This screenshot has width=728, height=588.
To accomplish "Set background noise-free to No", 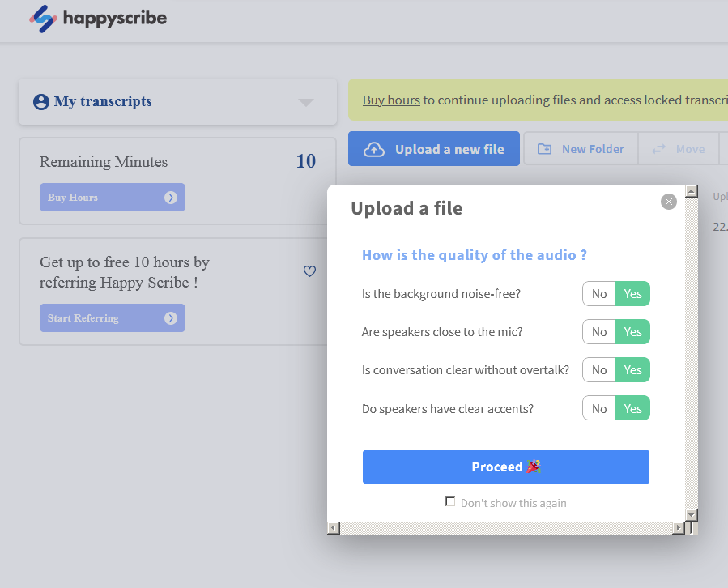I will point(599,294).
